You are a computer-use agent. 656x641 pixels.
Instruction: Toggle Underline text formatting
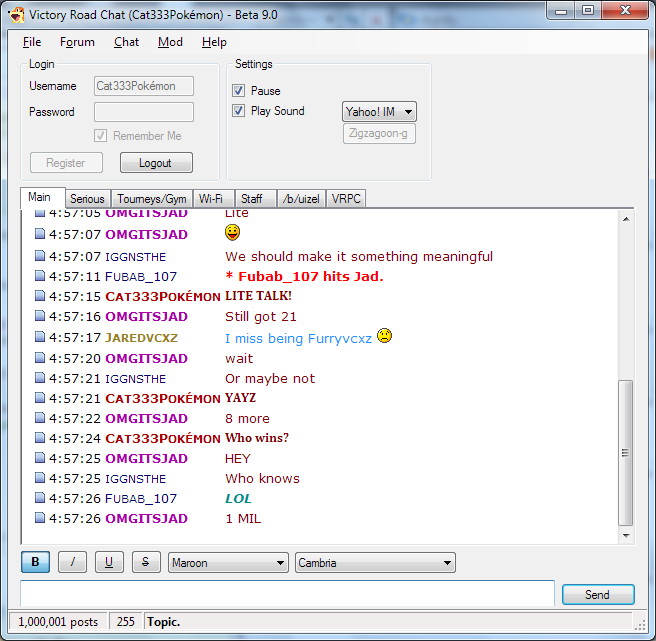point(109,562)
